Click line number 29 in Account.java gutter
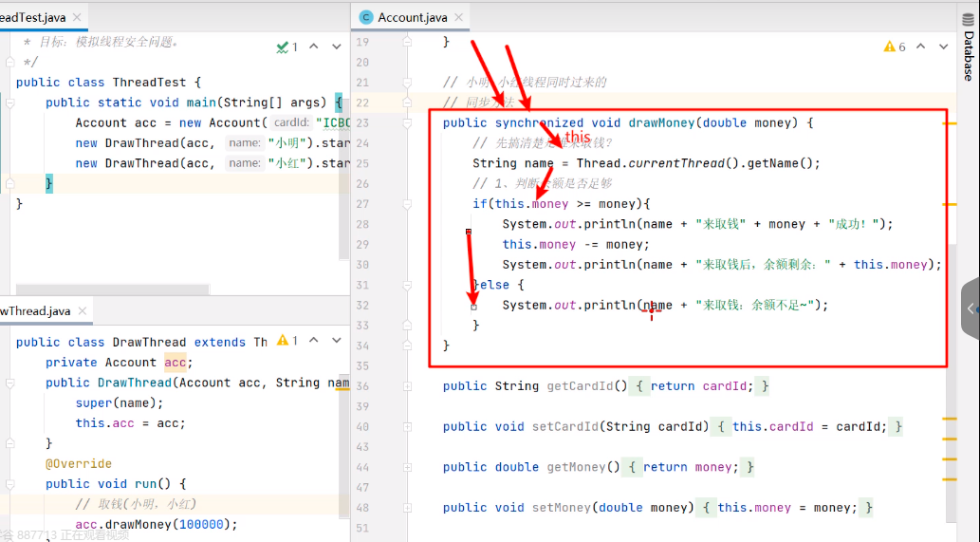Viewport: 980px width, 542px height. coord(362,245)
